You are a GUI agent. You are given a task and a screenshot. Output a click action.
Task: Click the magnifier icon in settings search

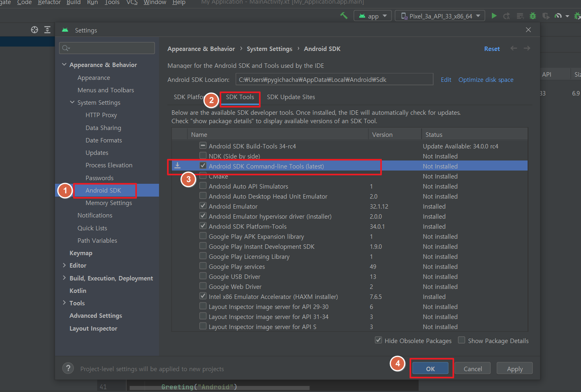[66, 48]
